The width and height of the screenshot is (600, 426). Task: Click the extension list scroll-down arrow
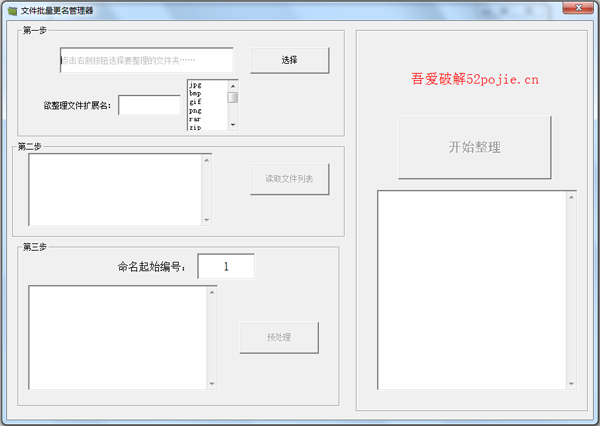[233, 126]
